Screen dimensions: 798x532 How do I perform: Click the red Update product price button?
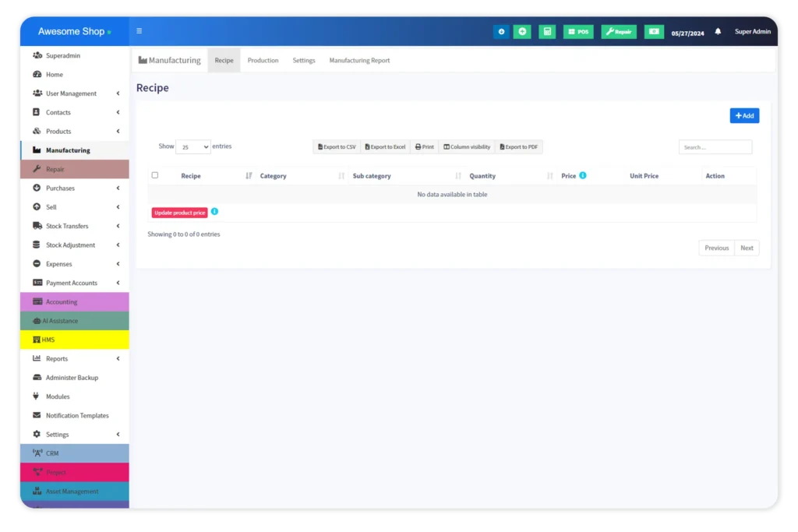coord(180,213)
